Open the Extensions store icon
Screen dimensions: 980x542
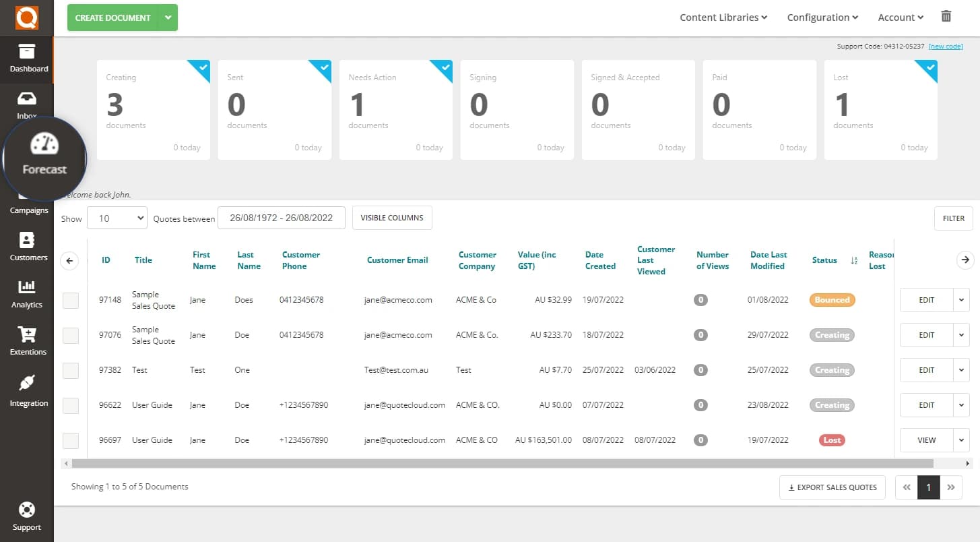pos(27,340)
